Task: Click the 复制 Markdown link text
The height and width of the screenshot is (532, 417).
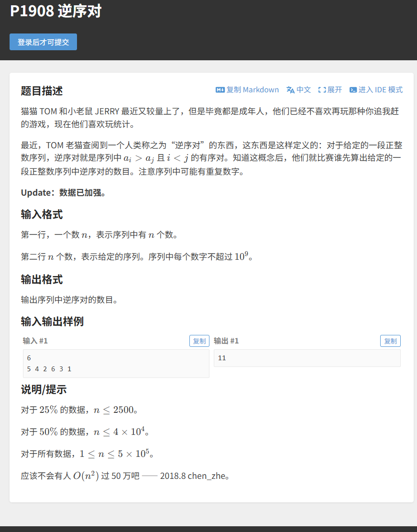Action: [x=252, y=89]
